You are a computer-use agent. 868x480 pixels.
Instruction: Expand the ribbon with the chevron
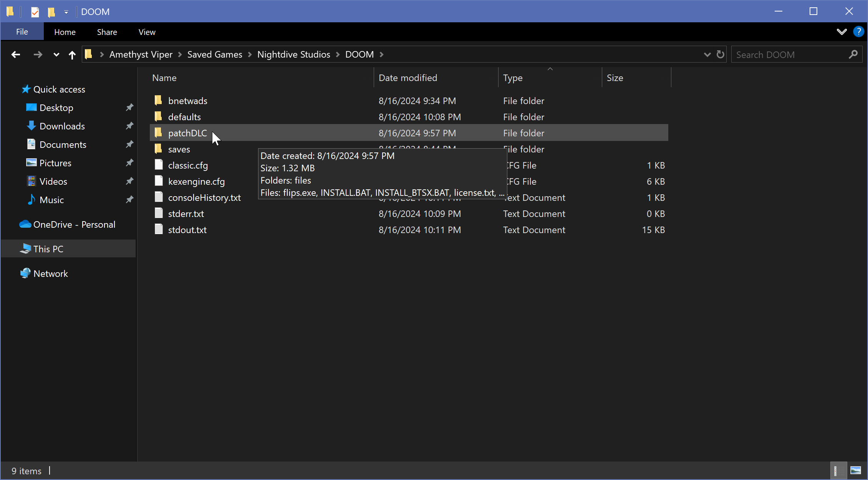pyautogui.click(x=841, y=32)
